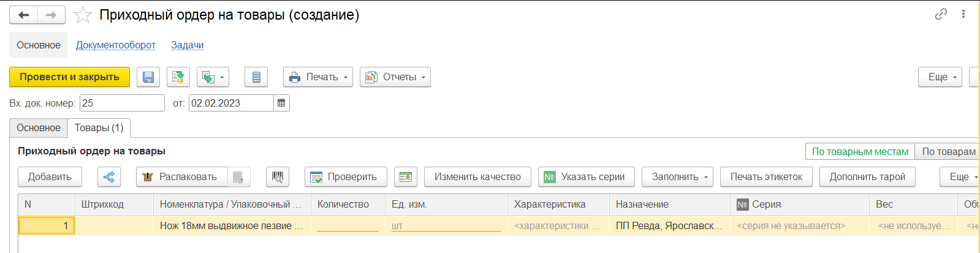Click green table check icon beside Проверить
This screenshot has height=253, width=980.
406,177
